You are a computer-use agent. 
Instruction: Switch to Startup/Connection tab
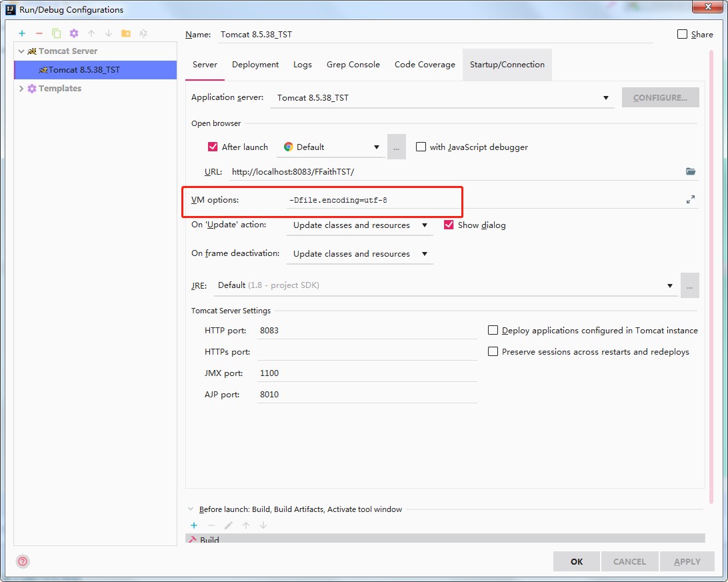point(507,65)
